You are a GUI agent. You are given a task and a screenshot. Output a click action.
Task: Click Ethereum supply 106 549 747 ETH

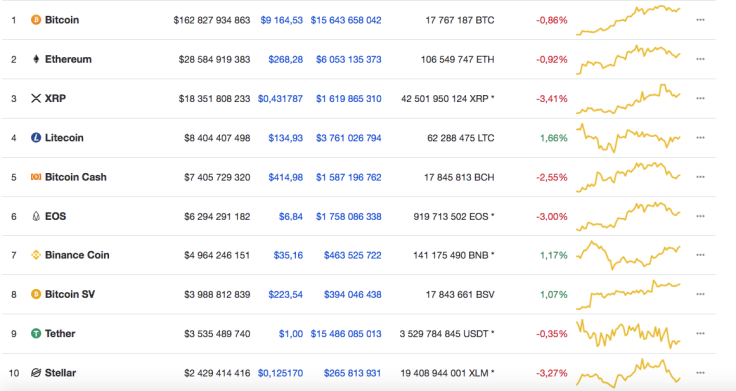click(x=458, y=60)
